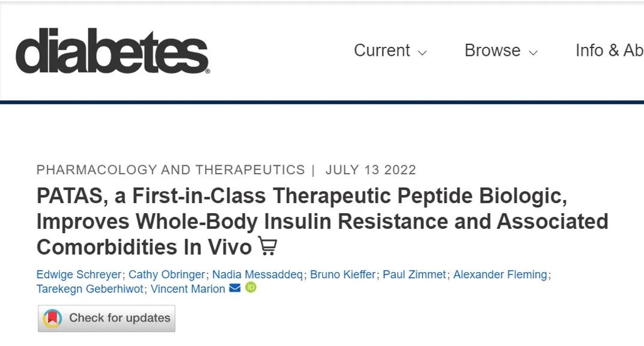644x346 pixels.
Task: Click the Crossmark bookmark icon
Action: pos(53,318)
